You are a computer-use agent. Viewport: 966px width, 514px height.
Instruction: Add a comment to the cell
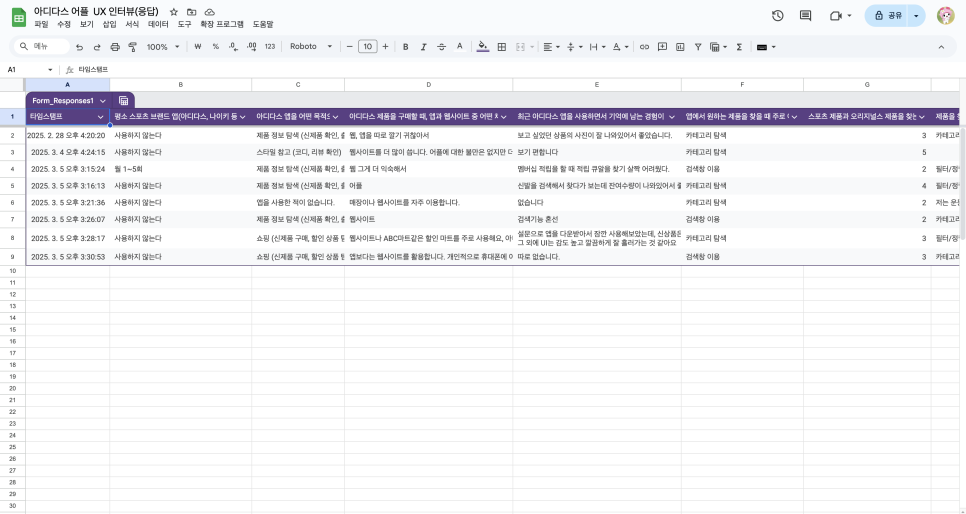point(662,47)
